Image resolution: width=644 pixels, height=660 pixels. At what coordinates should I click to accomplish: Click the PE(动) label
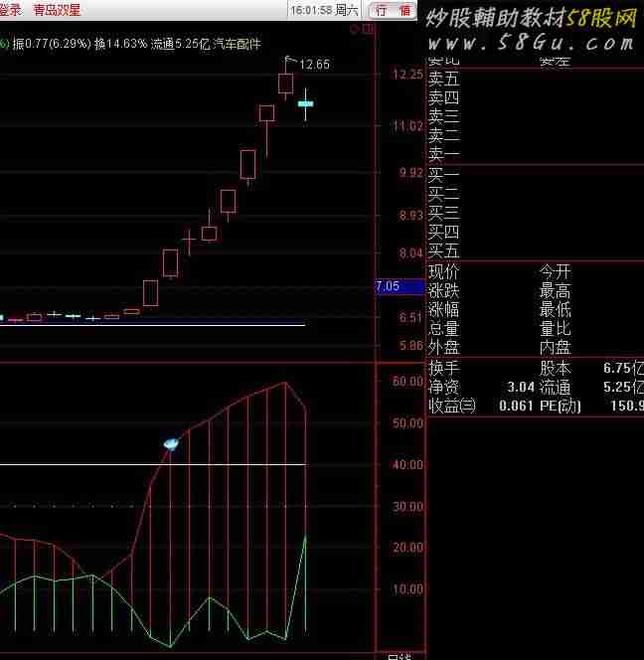561,406
